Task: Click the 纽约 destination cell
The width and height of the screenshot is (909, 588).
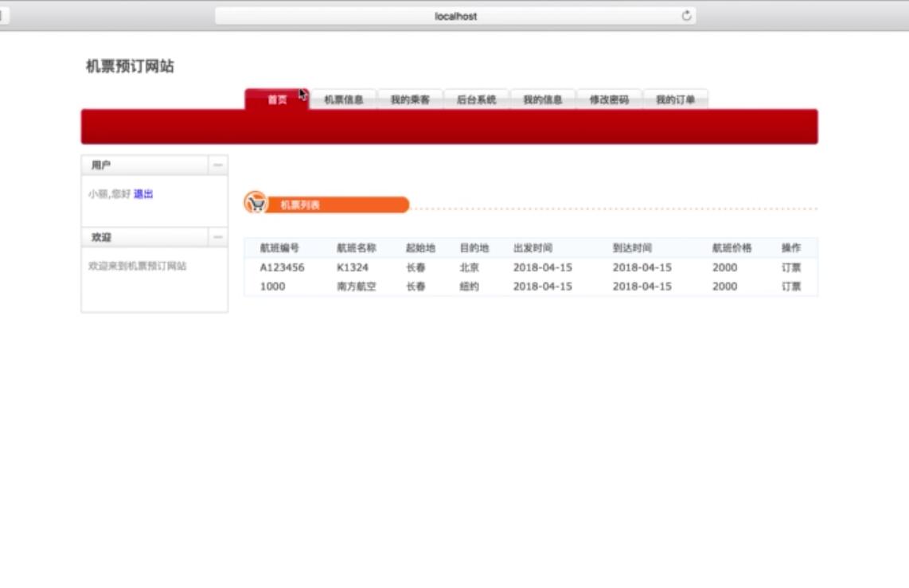Action: coord(469,286)
